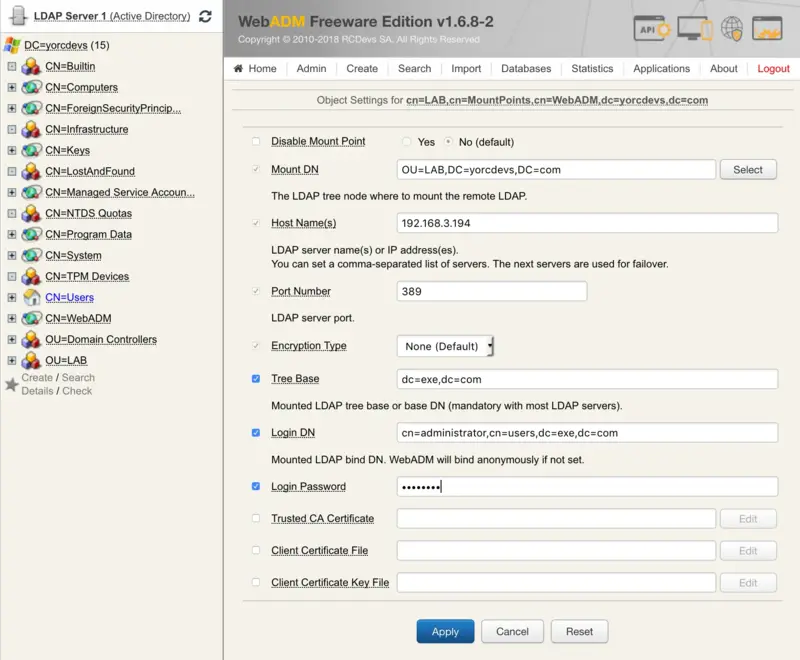Click the OU=LAB organizational unit icon
The image size is (800, 660).
point(32,360)
